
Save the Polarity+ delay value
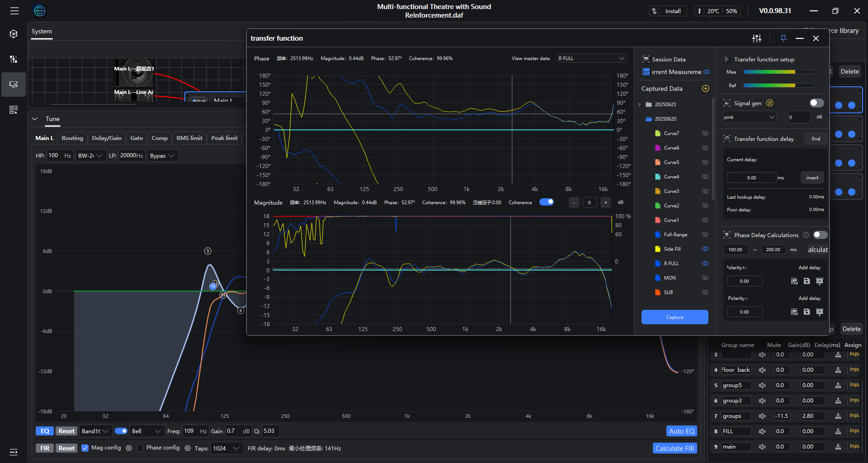coord(807,281)
